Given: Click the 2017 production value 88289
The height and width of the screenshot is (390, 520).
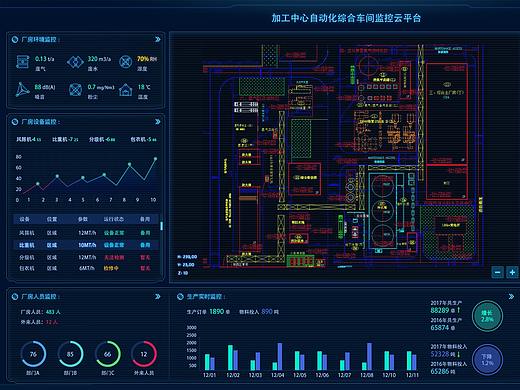Looking at the screenshot, I should tap(440, 310).
